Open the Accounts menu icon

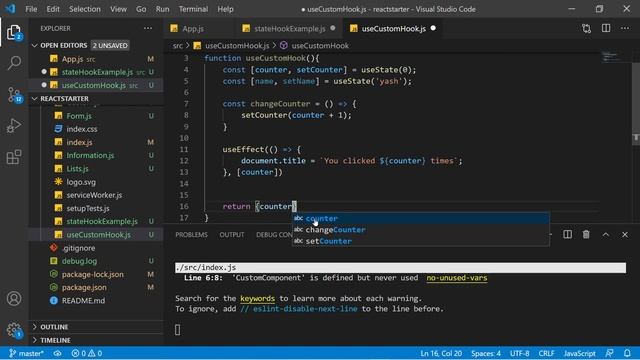(14, 299)
